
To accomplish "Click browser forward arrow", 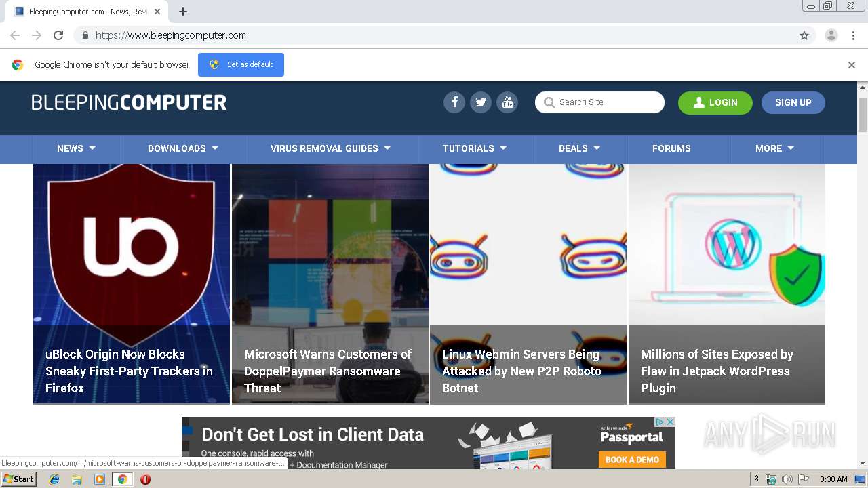I will pyautogui.click(x=37, y=35).
